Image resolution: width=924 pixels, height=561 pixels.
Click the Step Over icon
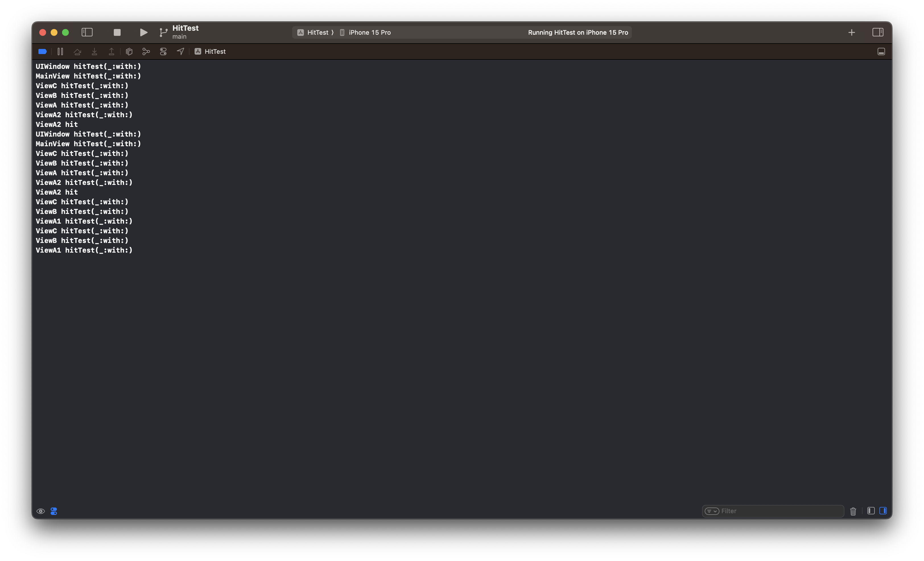pyautogui.click(x=77, y=52)
